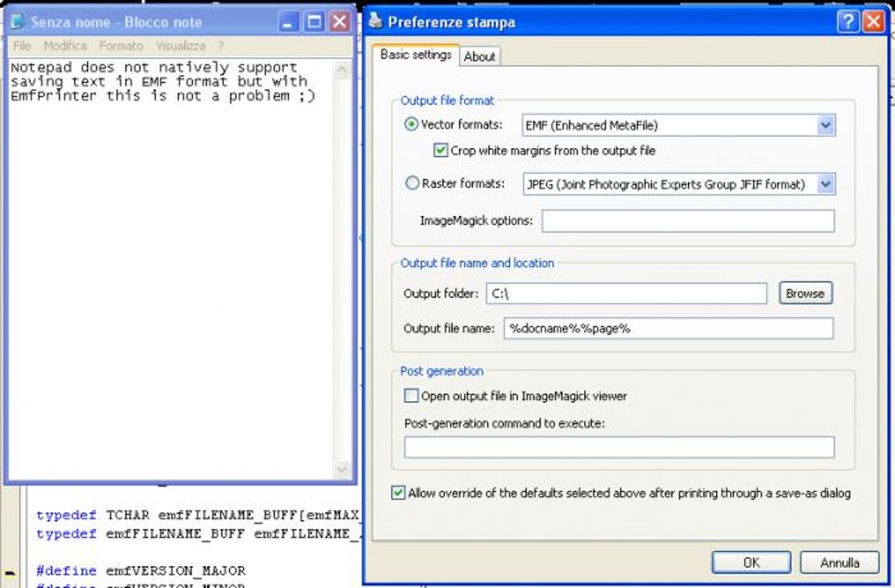This screenshot has height=588, width=895.
Task: Click the Post-generation command input field
Action: tap(619, 447)
